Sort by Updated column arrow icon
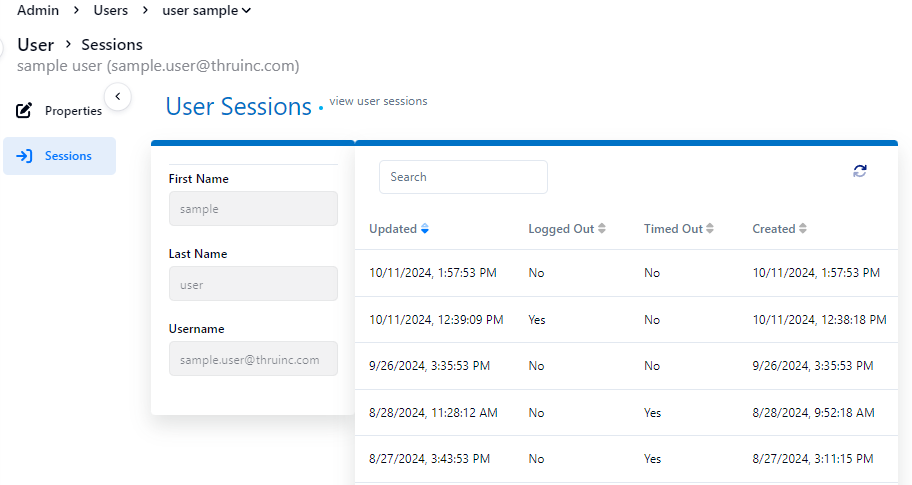 pyautogui.click(x=425, y=229)
